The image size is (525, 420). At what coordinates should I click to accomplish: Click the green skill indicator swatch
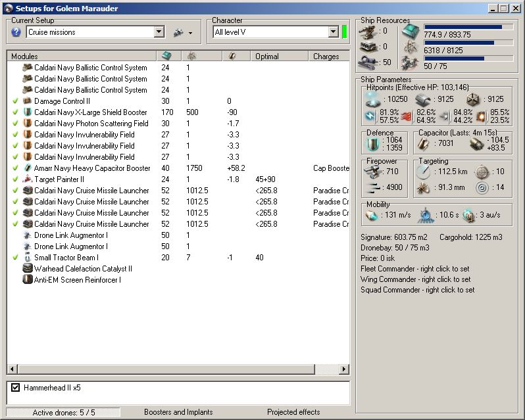[x=344, y=32]
